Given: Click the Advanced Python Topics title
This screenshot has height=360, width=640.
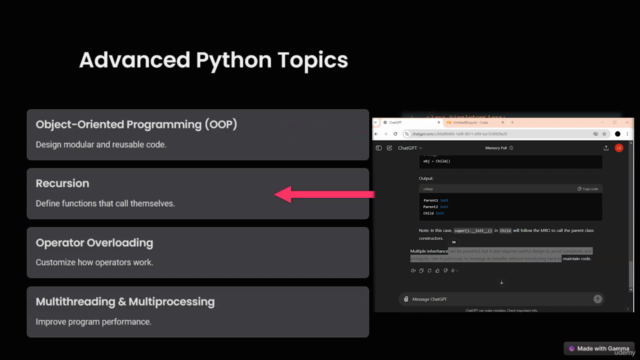Looking at the screenshot, I should coord(213,60).
